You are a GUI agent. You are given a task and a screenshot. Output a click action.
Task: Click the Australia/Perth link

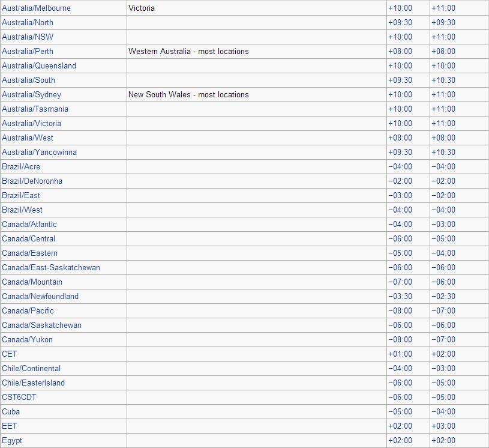(28, 52)
